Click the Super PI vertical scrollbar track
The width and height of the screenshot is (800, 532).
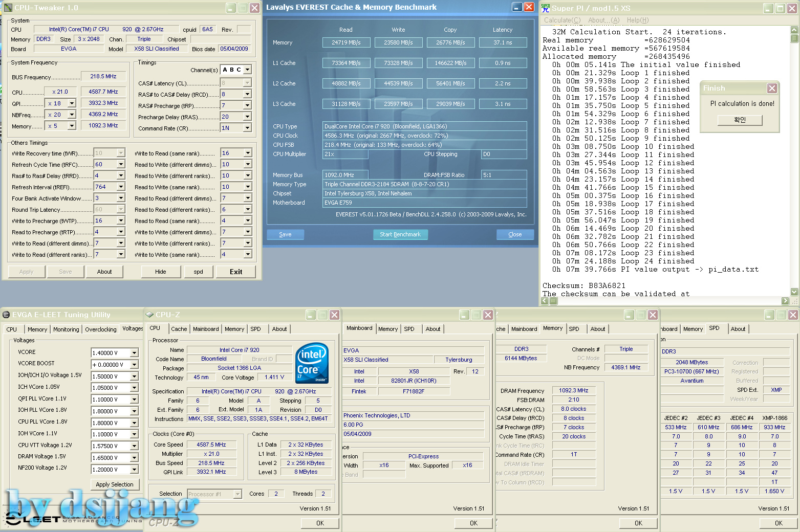(x=794, y=164)
